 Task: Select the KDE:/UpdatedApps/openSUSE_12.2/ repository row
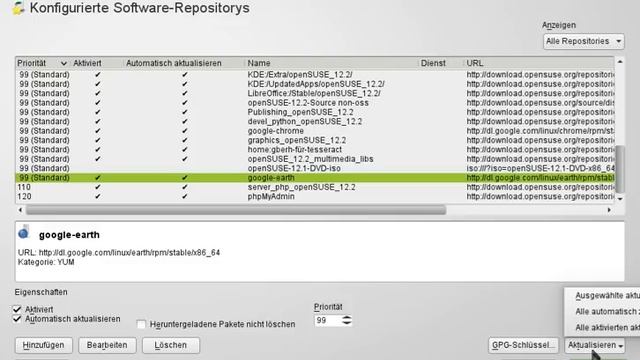click(315, 84)
